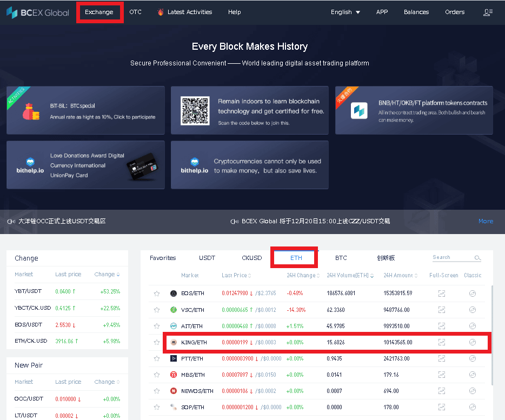This screenshot has width=505, height=420.
Task: Click the AIT coin icon
Action: tap(174, 326)
